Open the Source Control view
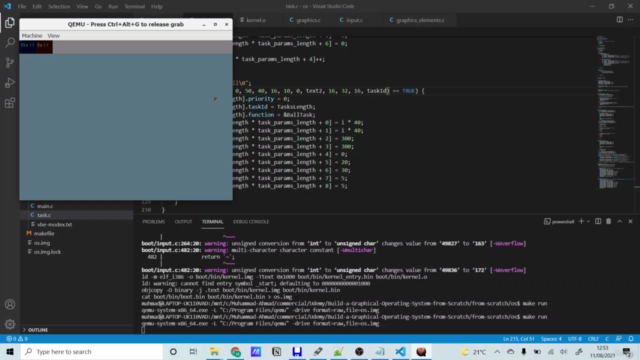The image size is (640, 360). point(10,62)
